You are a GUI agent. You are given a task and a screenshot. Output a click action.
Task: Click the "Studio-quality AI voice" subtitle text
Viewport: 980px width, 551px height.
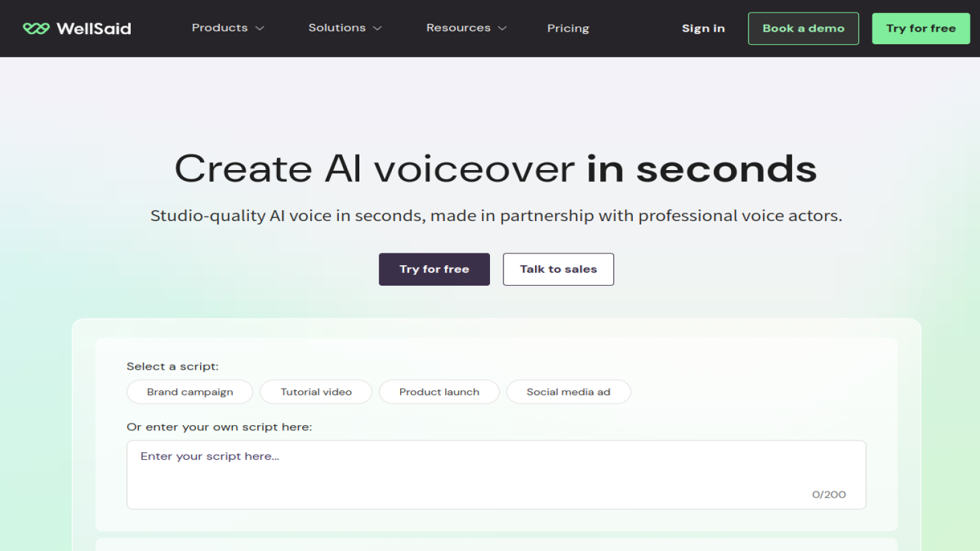pos(496,216)
